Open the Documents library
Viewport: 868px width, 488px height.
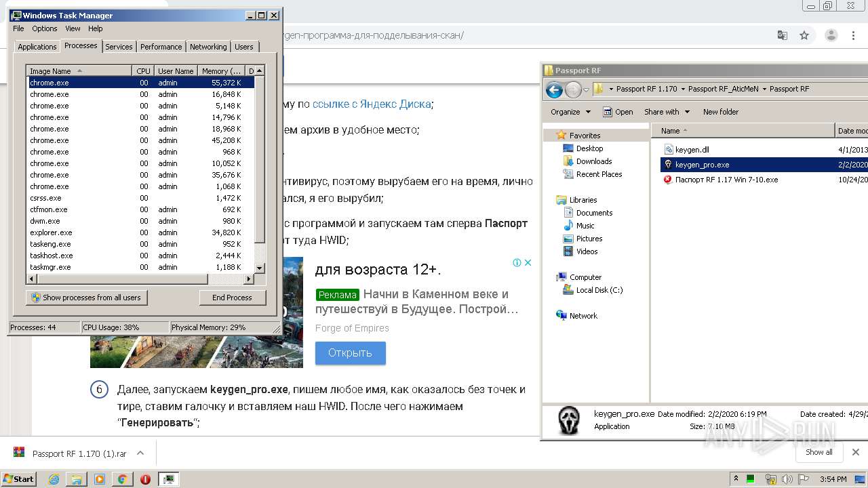(594, 213)
